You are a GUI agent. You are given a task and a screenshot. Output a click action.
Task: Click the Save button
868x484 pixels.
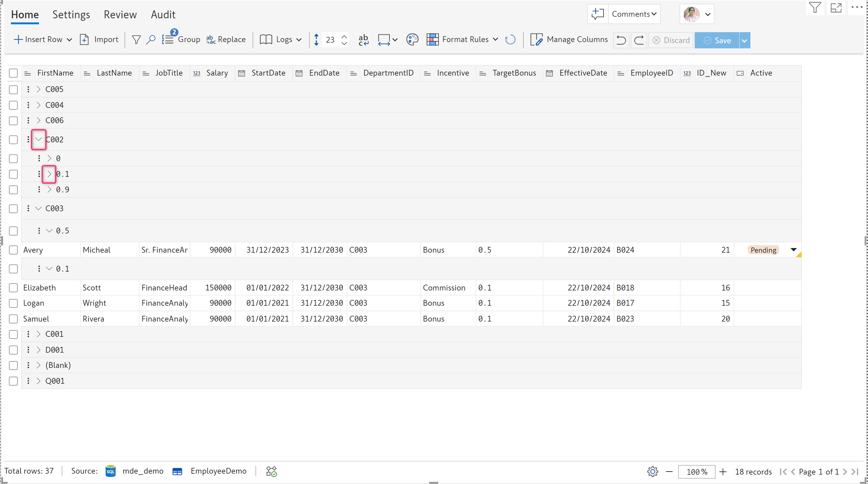coord(717,41)
